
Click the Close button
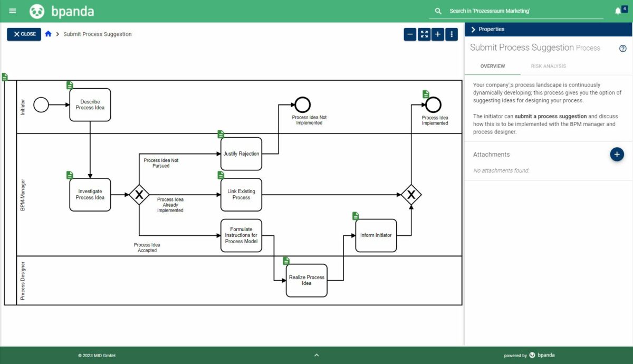coord(24,34)
